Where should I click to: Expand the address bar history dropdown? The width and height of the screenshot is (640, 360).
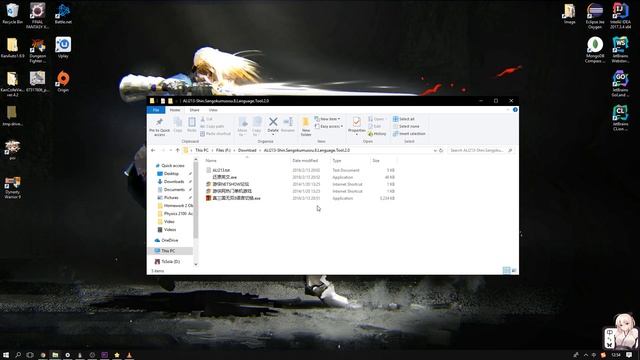[435, 151]
